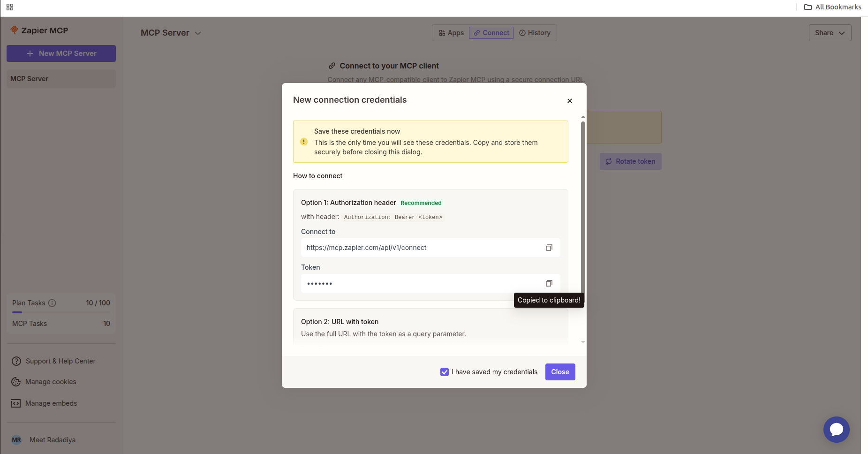
Task: Toggle 'I have saved my credentials' checkbox
Action: [445, 372]
